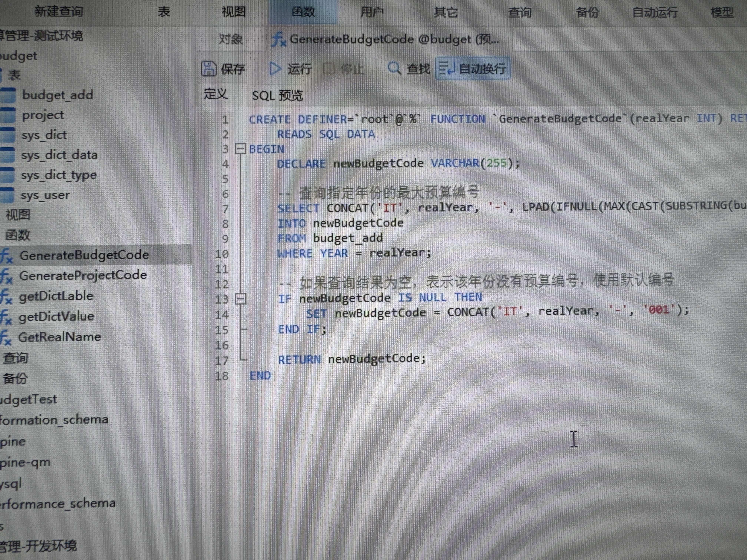Click the sys_dict_type table icon

(7, 175)
